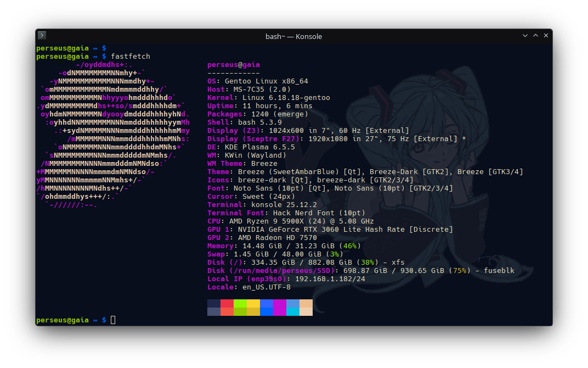Screen dimensions: 588x368
Task: Click the WM 'KWin (Wayland)' value
Action: pos(256,155)
